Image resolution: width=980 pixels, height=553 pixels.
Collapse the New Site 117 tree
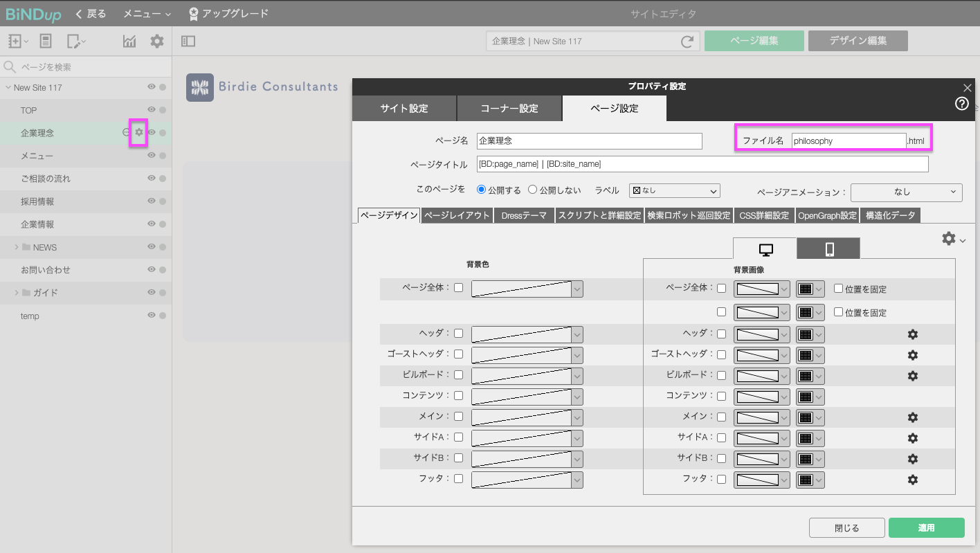(x=8, y=88)
